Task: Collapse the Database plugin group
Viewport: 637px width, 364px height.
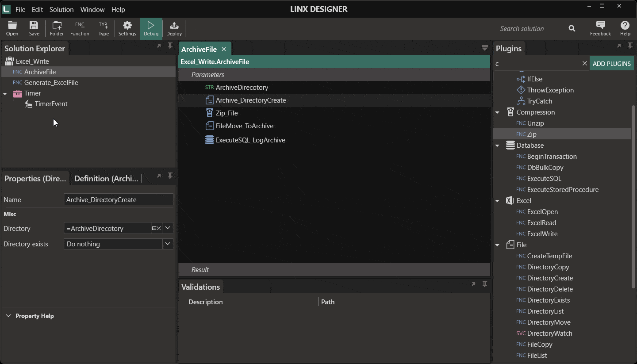Action: click(497, 146)
